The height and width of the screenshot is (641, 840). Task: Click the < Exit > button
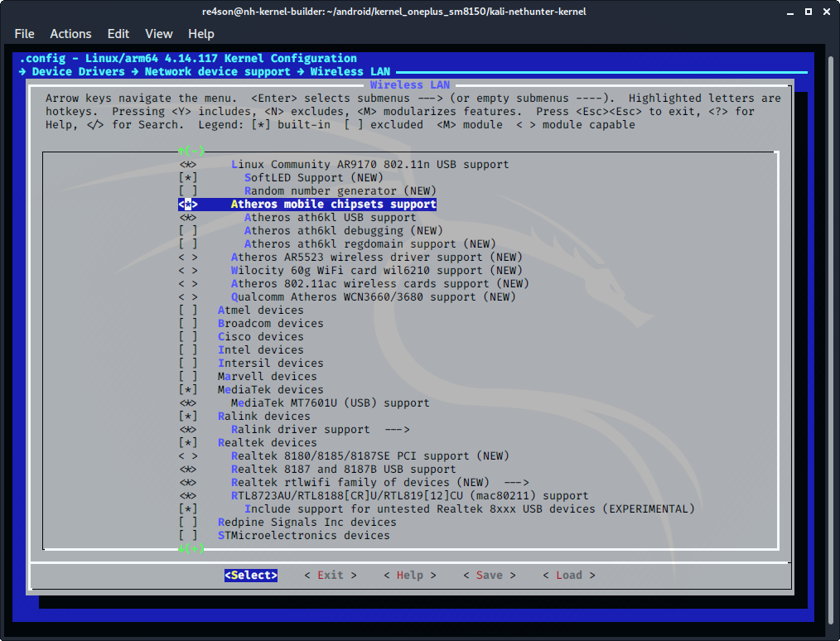(330, 575)
